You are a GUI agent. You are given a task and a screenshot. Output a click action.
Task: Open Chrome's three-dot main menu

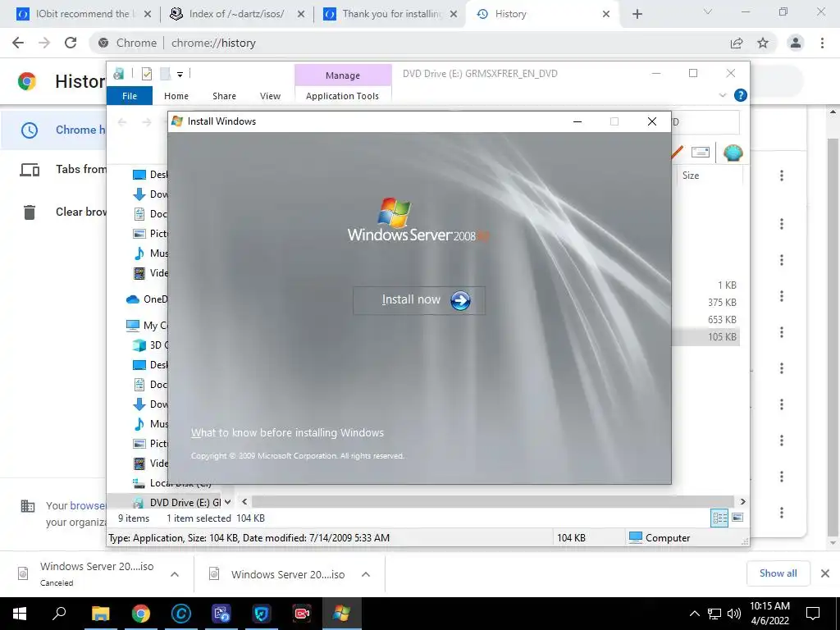(x=822, y=43)
